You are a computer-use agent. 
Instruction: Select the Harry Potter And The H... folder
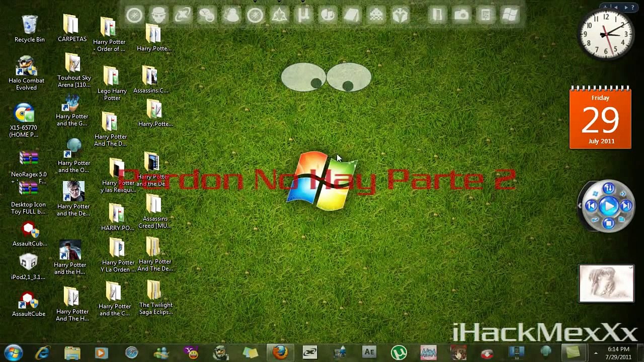point(72,305)
